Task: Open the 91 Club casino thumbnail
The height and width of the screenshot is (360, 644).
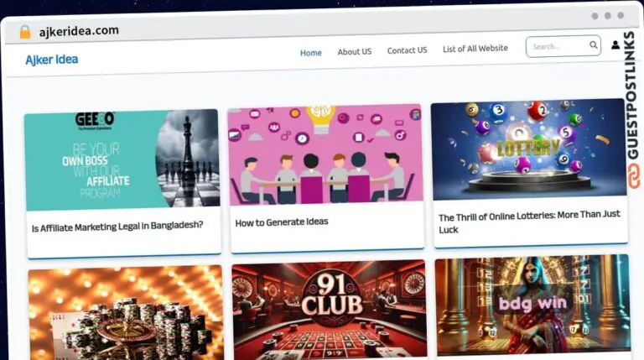Action: pos(330,310)
